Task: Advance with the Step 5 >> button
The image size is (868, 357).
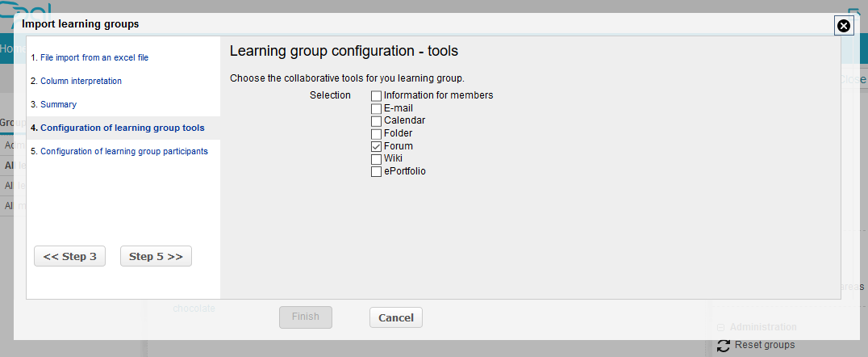Action: pos(156,257)
